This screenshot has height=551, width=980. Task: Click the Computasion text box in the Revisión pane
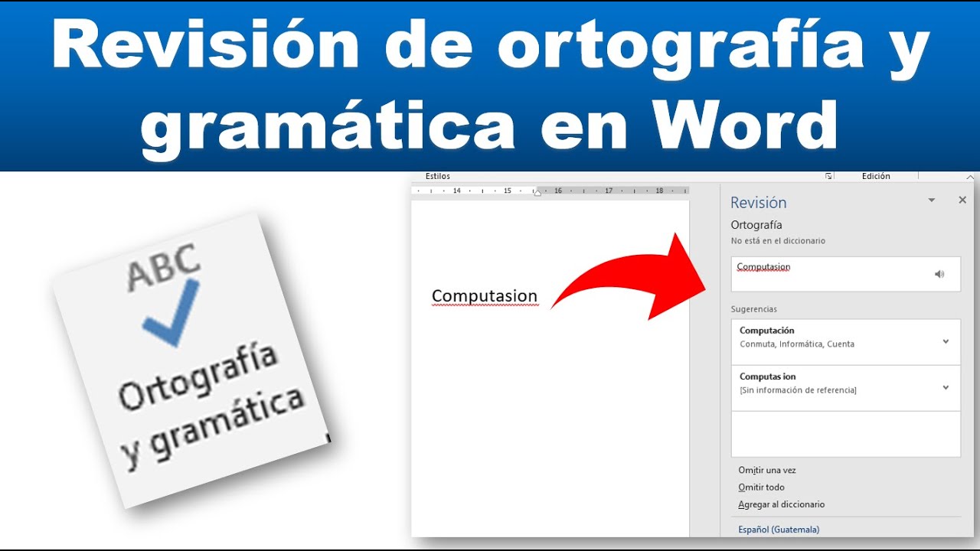tap(846, 274)
